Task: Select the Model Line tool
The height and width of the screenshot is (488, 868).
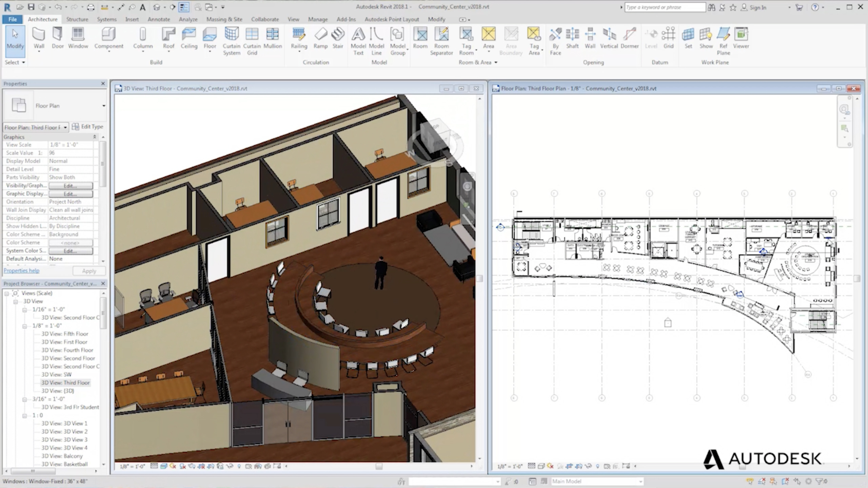Action: 376,41
